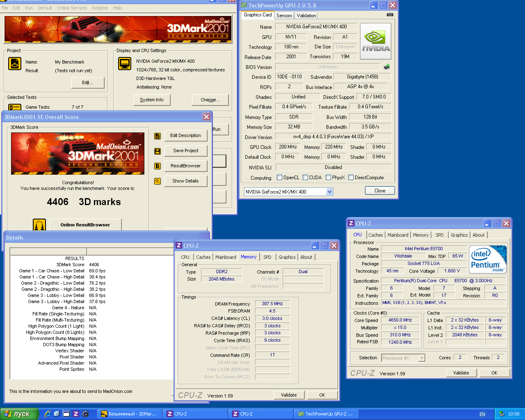Click the MadOnion 3DMark2001 banner image
This screenshot has width=525, height=420.
pos(117,29)
